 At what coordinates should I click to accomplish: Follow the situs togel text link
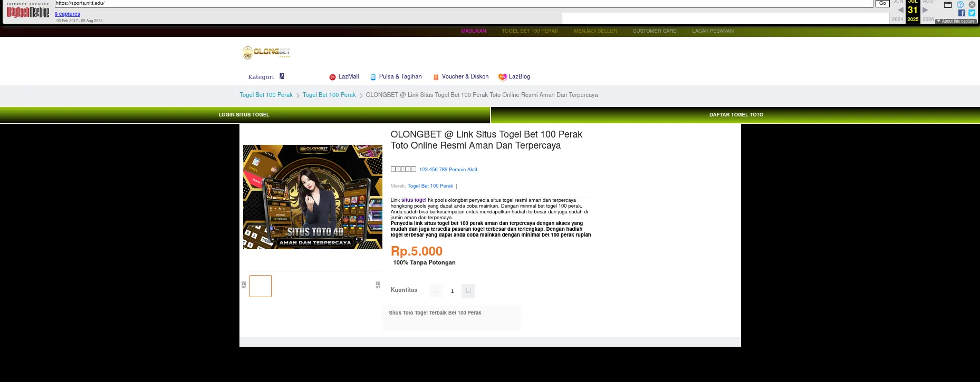click(414, 200)
